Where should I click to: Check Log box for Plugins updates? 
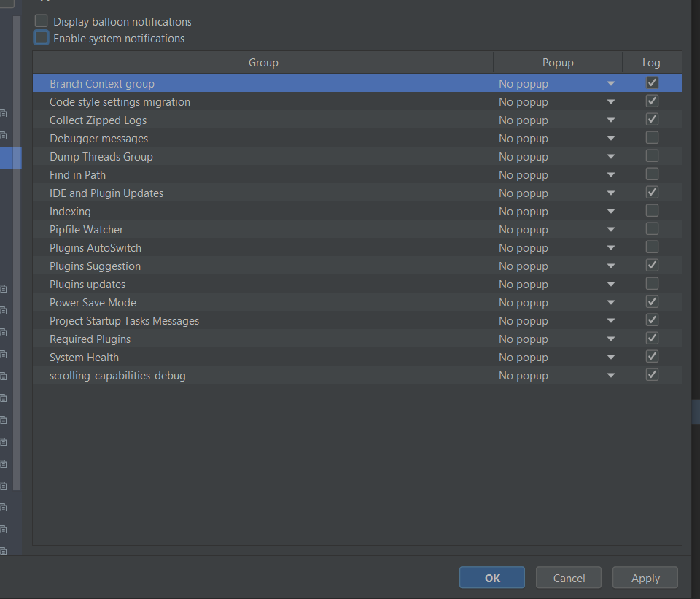(x=652, y=284)
